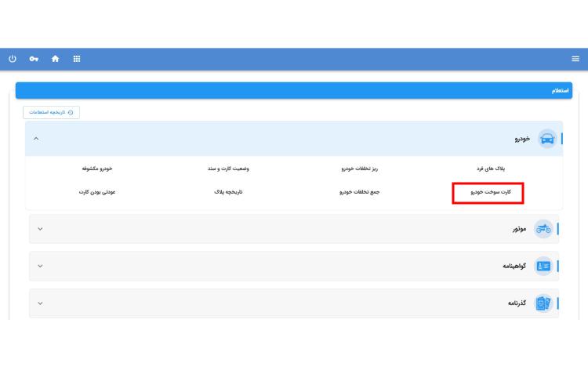Go to home via house icon

click(55, 59)
